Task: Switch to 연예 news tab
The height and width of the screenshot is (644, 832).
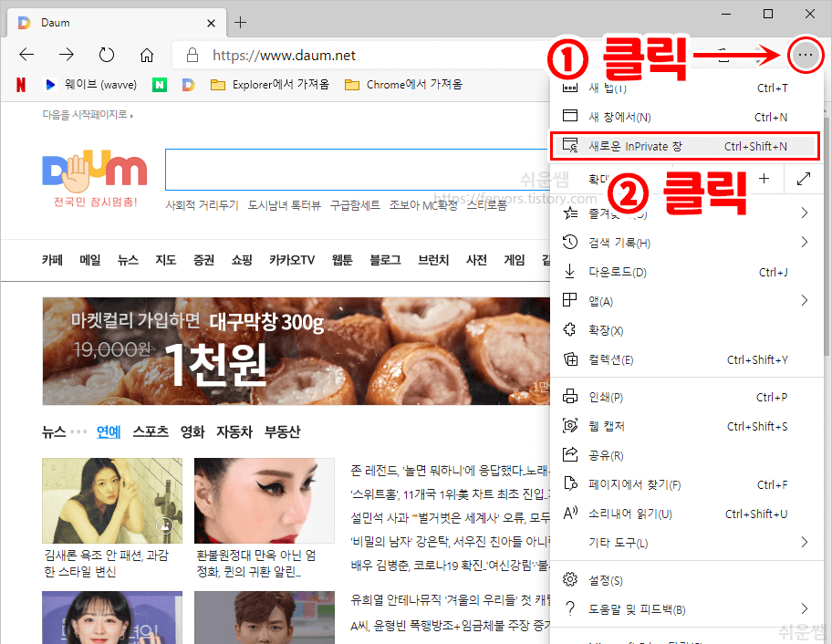Action: click(x=109, y=431)
